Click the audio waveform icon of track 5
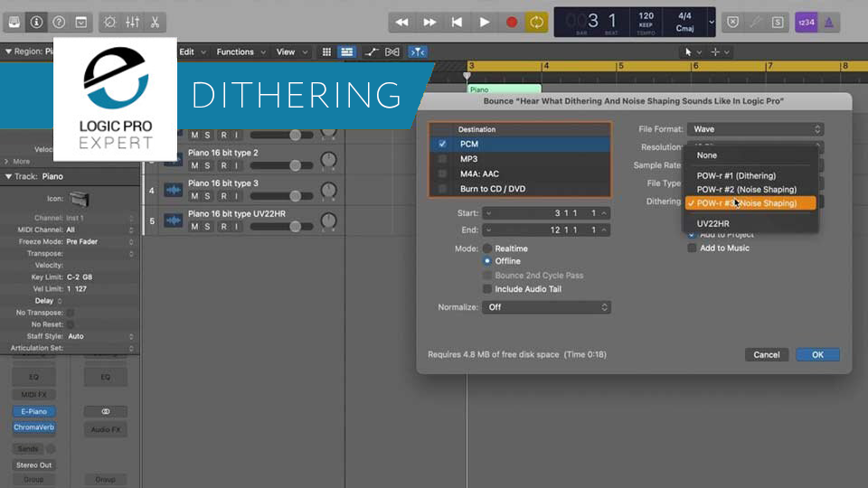Image resolution: width=868 pixels, height=488 pixels. [174, 221]
